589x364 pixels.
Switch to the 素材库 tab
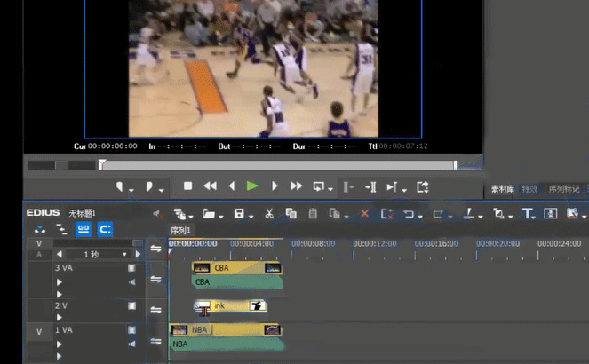coord(502,189)
